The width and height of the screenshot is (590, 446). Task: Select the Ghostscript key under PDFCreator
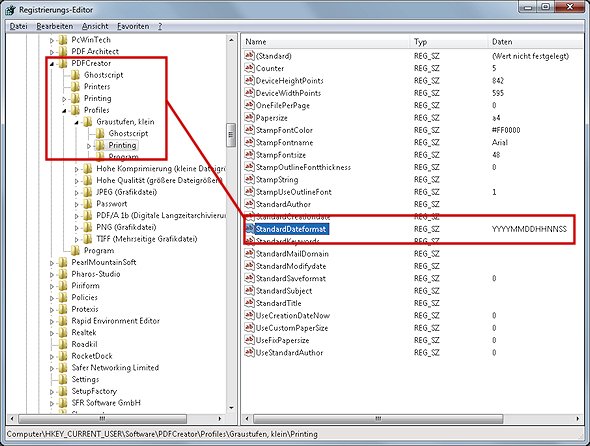point(103,75)
